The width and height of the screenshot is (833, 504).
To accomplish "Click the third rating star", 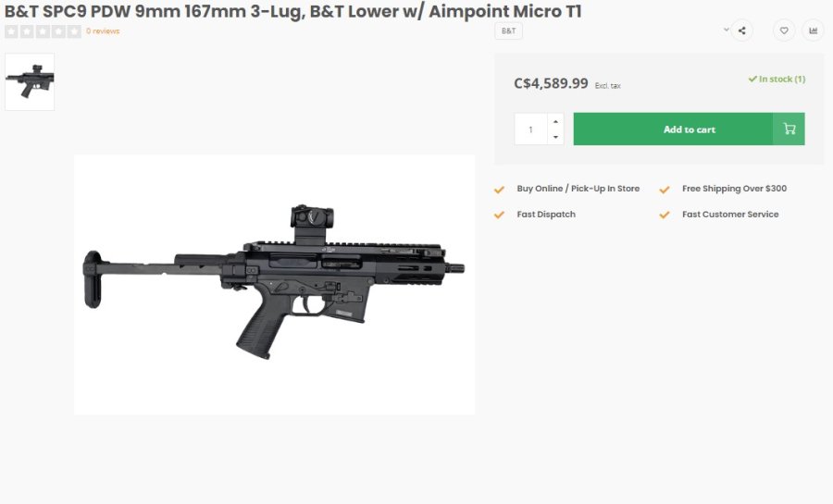I will click(x=43, y=31).
